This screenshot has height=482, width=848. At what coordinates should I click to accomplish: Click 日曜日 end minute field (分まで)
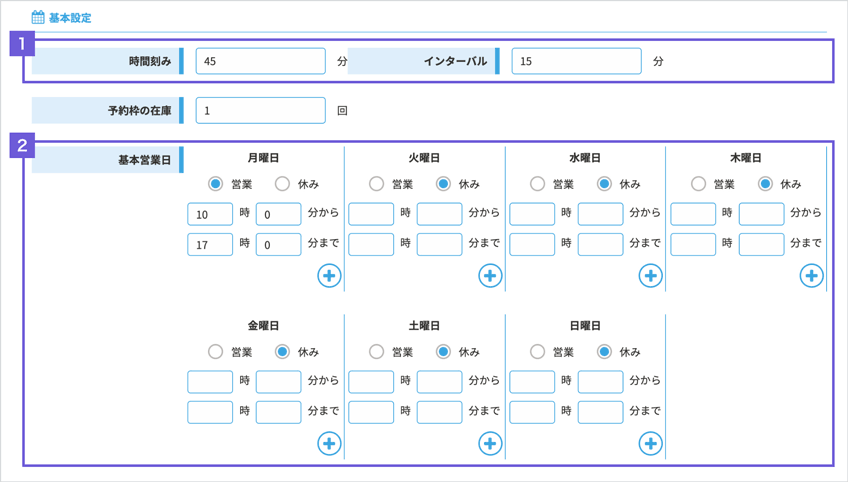point(600,412)
